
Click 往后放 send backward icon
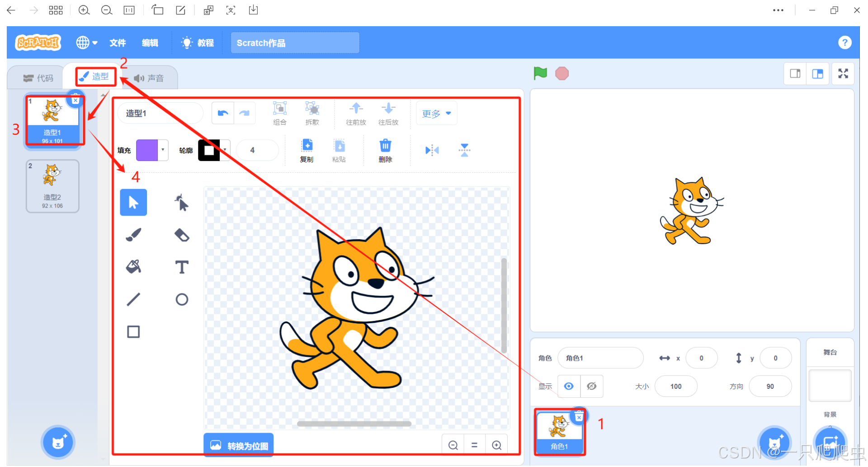pyautogui.click(x=388, y=108)
